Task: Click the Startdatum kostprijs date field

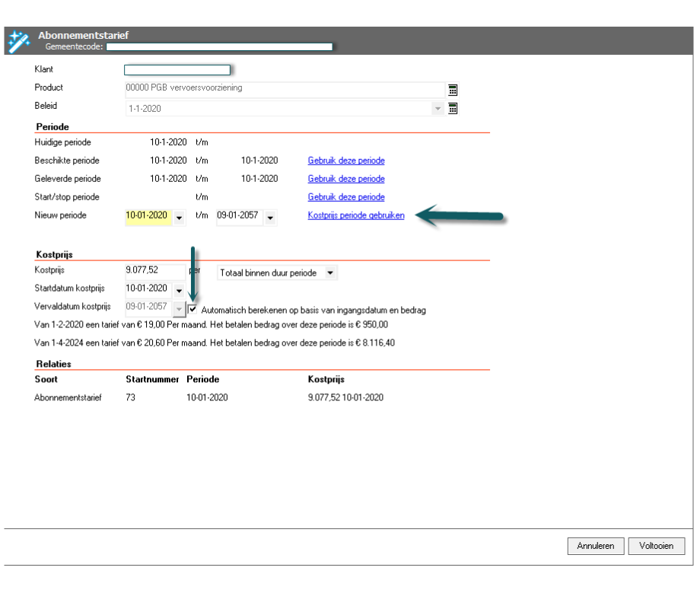Action: click(x=148, y=289)
